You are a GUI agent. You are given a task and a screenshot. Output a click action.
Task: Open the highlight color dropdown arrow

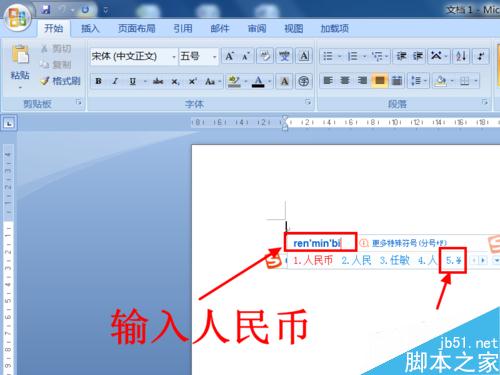tap(246, 81)
